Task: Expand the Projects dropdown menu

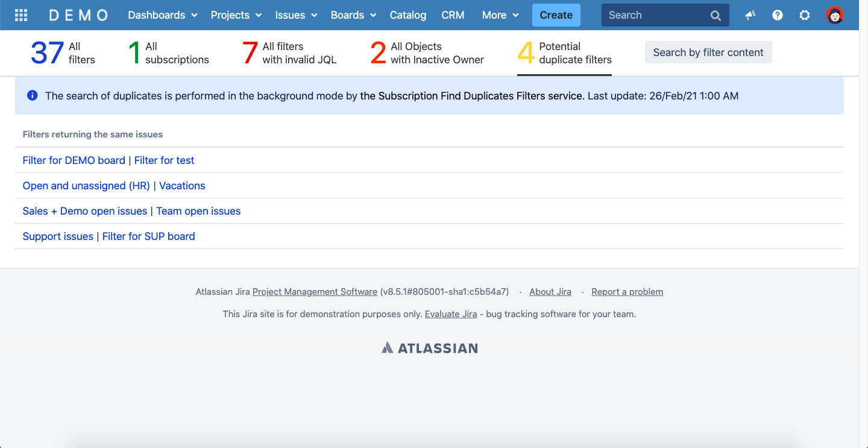Action: [x=236, y=15]
